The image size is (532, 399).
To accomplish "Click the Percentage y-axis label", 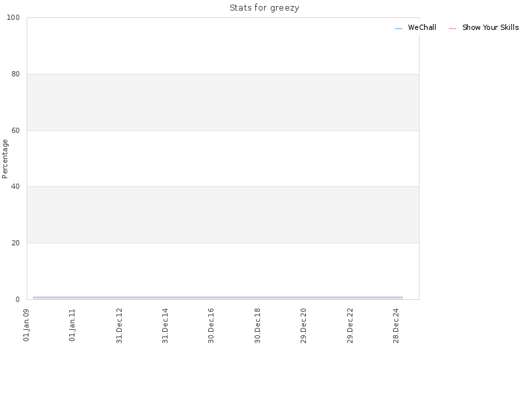I will click(5, 159).
